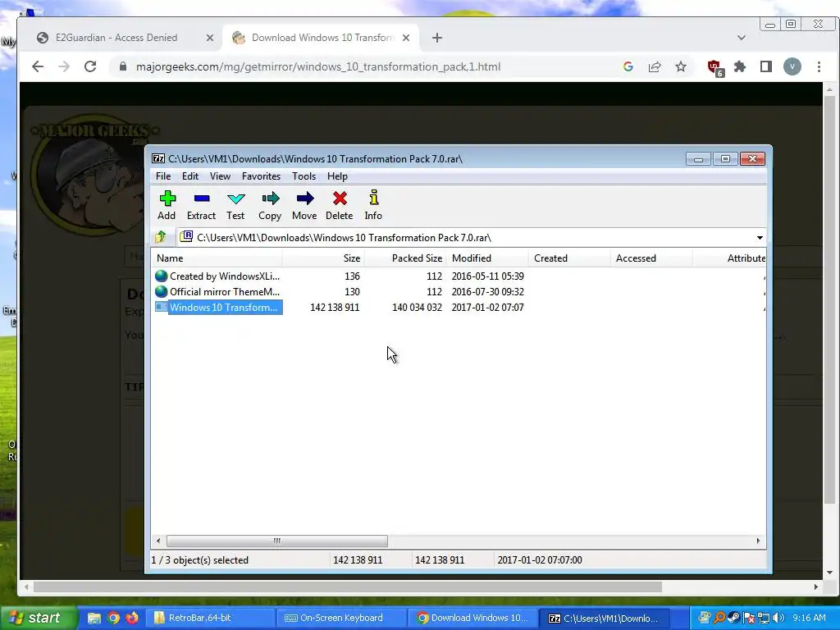This screenshot has width=840, height=630.
Task: Go up one folder level in 7-Zip
Action: (161, 237)
